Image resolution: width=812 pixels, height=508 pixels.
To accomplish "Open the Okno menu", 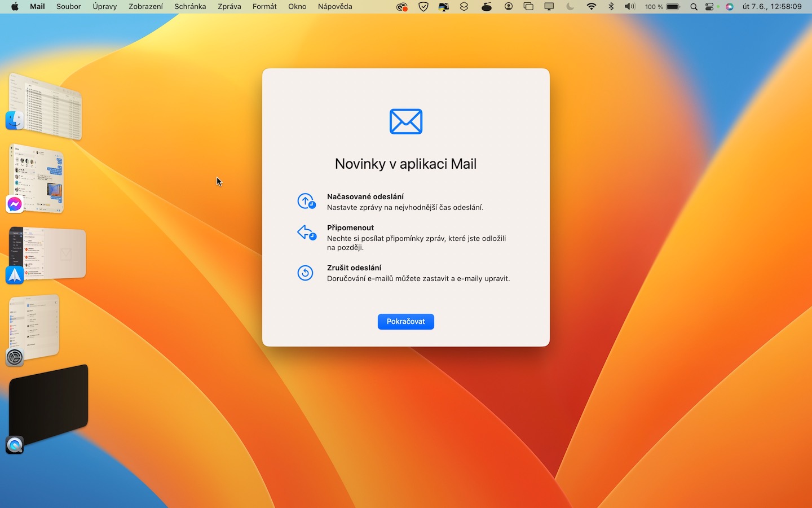I will pyautogui.click(x=297, y=7).
